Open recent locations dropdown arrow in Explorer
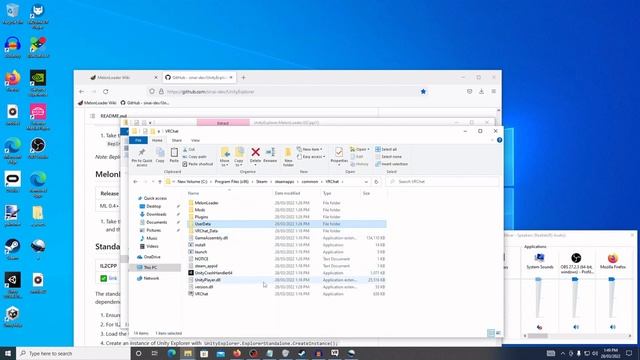The image size is (640, 360). (153, 182)
